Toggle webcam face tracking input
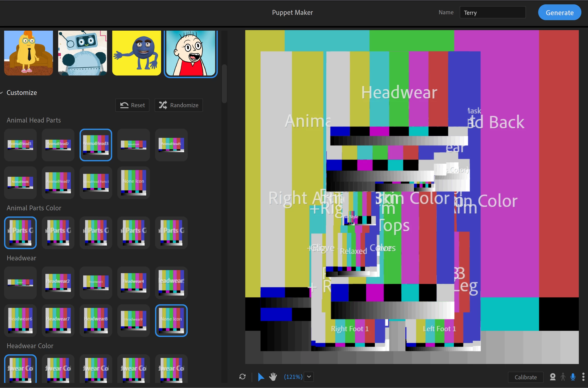The height and width of the screenshot is (388, 588). tap(553, 377)
